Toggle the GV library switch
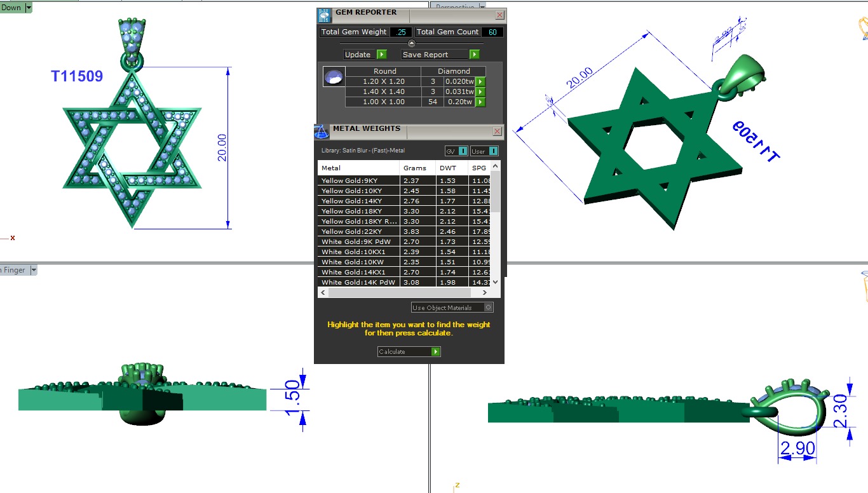The image size is (868, 493). (463, 151)
